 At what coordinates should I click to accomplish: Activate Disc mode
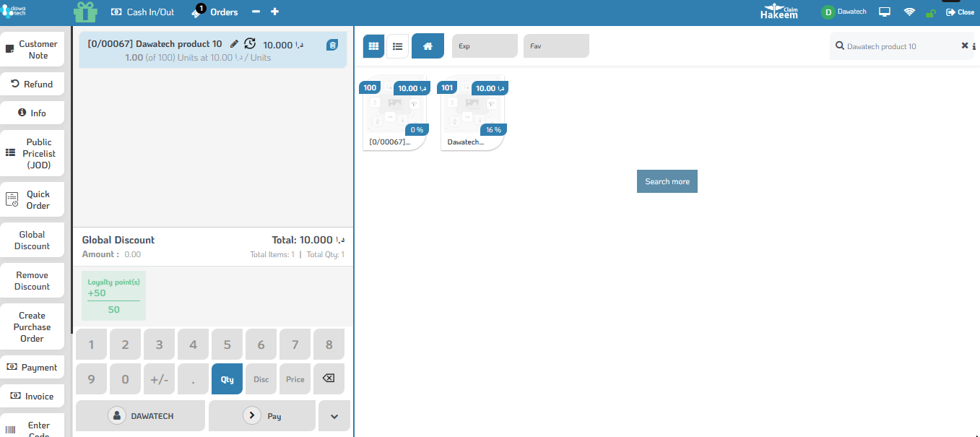coord(261,378)
